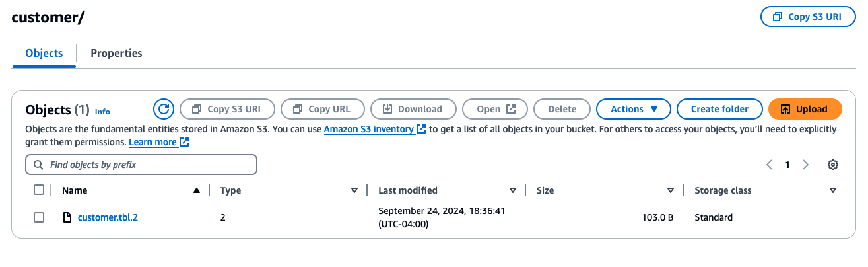The width and height of the screenshot is (868, 267).
Task: Sort by Storage class column arrow
Action: [x=832, y=190]
